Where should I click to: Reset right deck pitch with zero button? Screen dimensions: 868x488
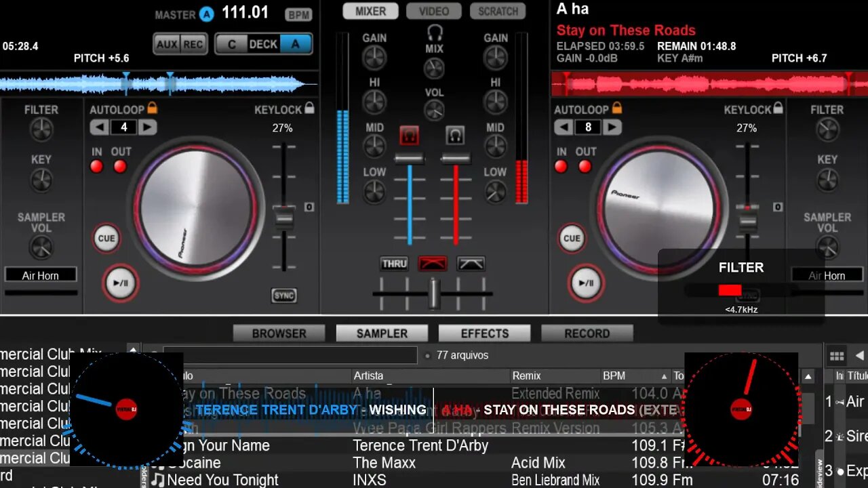point(778,207)
